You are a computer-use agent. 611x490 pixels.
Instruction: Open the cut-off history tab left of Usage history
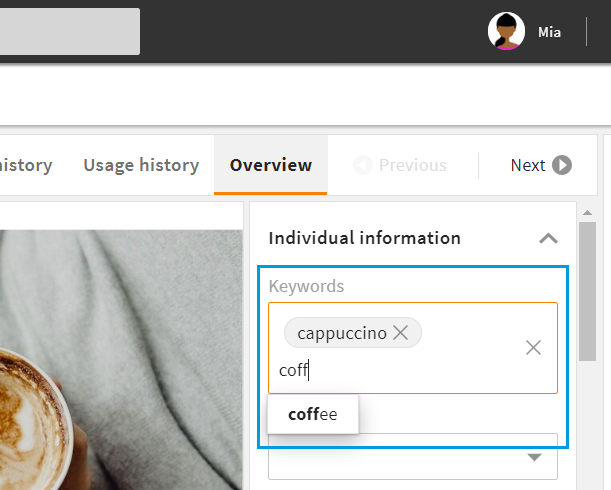[x=26, y=165]
